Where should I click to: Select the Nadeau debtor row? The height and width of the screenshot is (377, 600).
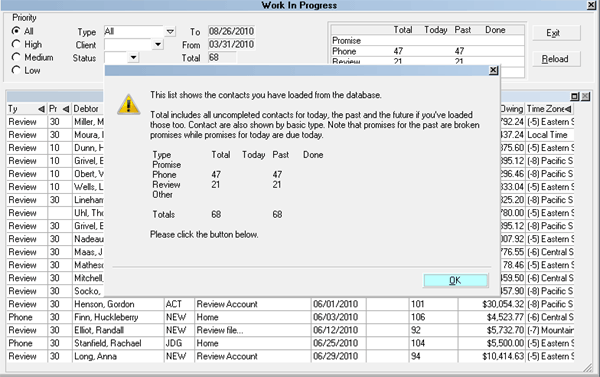click(x=55, y=239)
